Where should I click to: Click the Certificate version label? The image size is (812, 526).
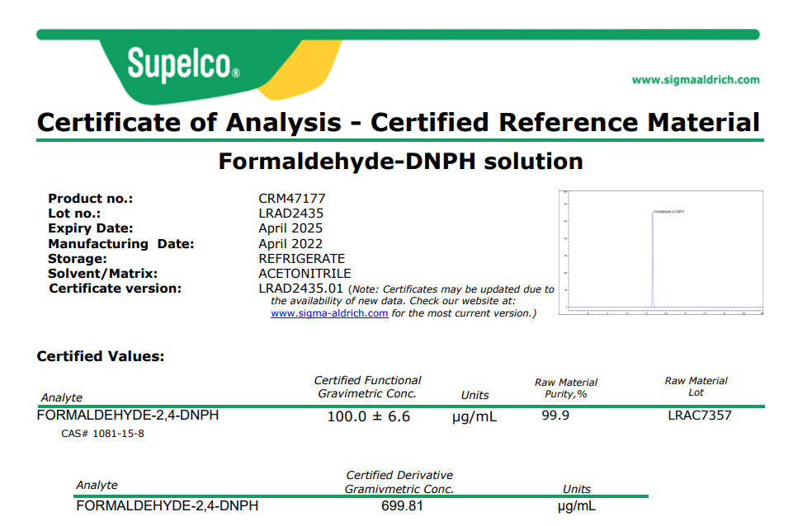pyautogui.click(x=116, y=289)
